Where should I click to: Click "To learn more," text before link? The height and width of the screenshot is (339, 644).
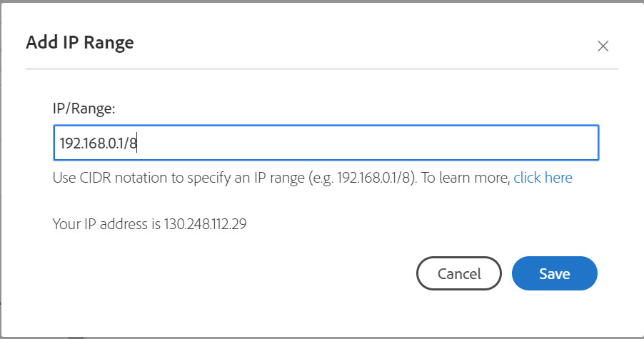(465, 178)
